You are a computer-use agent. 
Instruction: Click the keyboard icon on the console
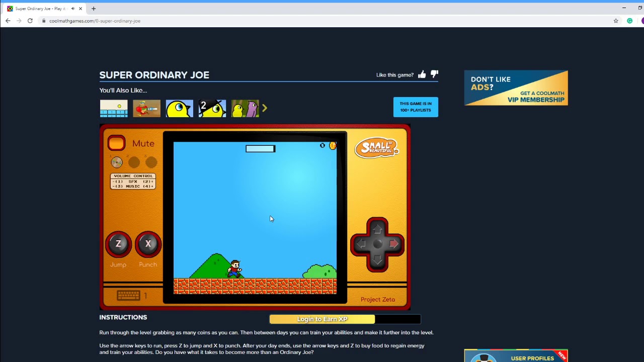click(128, 296)
